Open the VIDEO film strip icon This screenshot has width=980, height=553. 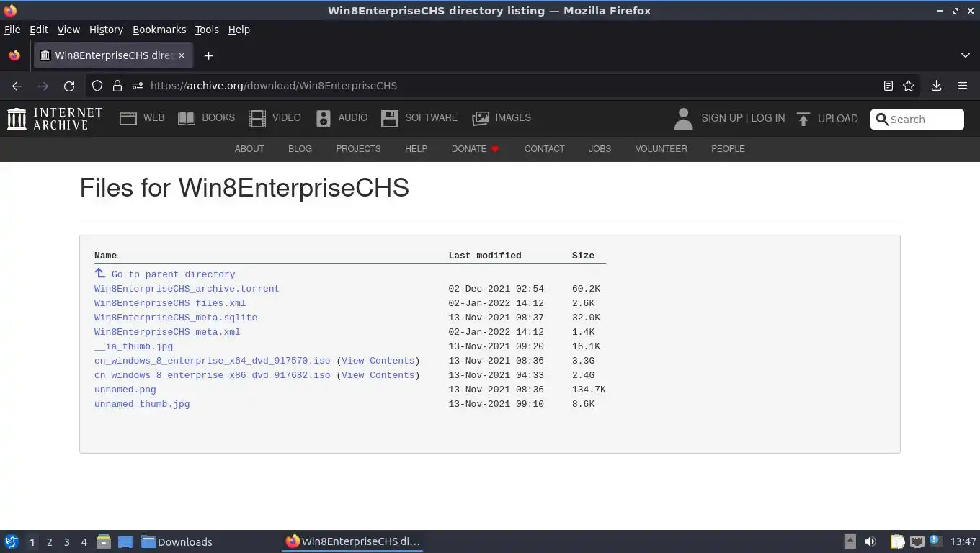pos(257,118)
